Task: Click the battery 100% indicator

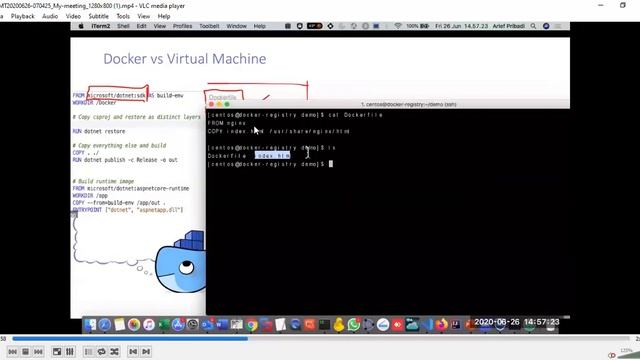Action: coord(417,26)
